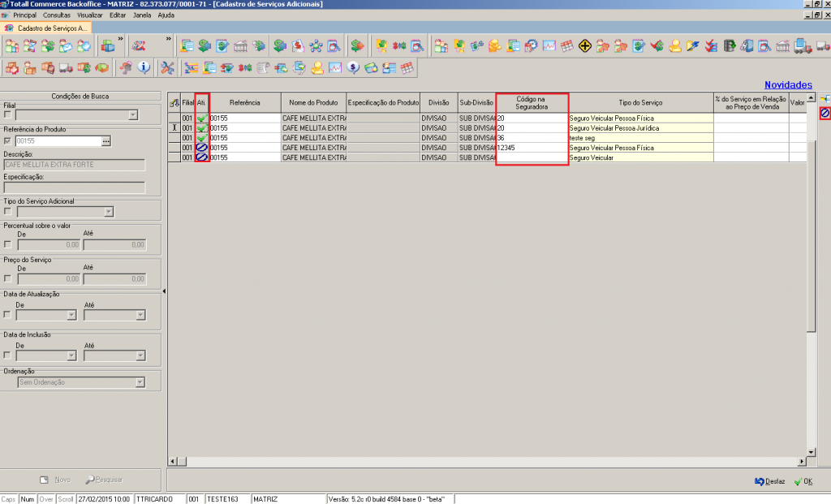This screenshot has width=831, height=504.
Task: Check the Tipo do Serviço Adicional checkbox
Action: 8,212
